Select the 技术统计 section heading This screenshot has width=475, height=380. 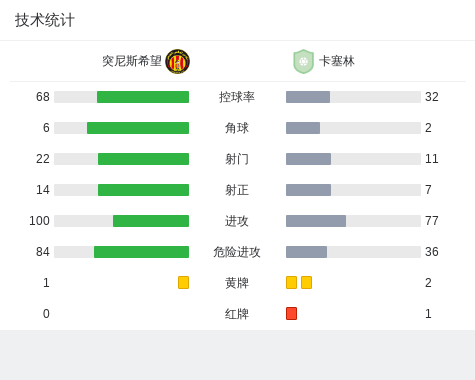(45, 20)
